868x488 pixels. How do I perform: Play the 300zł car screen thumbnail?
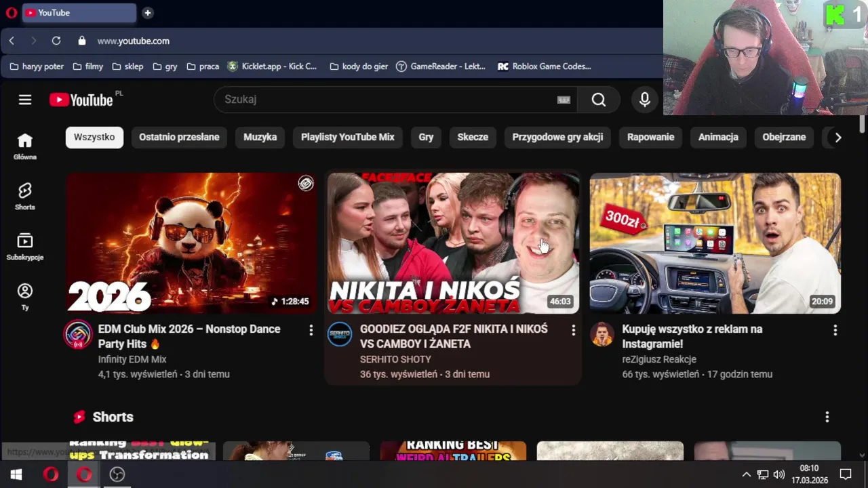click(715, 243)
